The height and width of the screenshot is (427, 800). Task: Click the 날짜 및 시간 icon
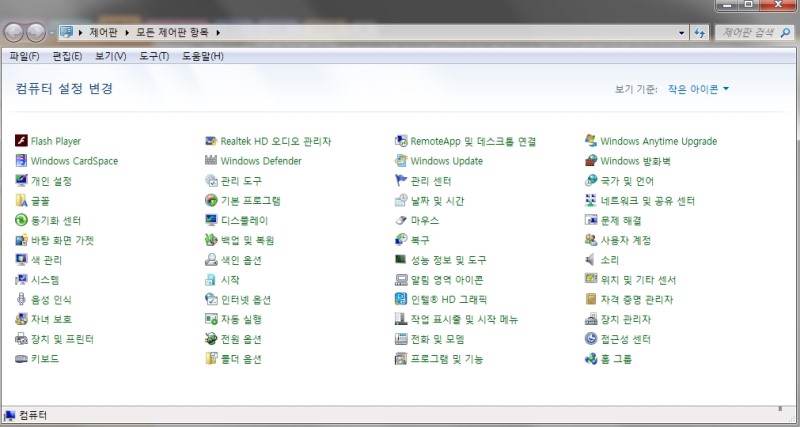[402, 200]
